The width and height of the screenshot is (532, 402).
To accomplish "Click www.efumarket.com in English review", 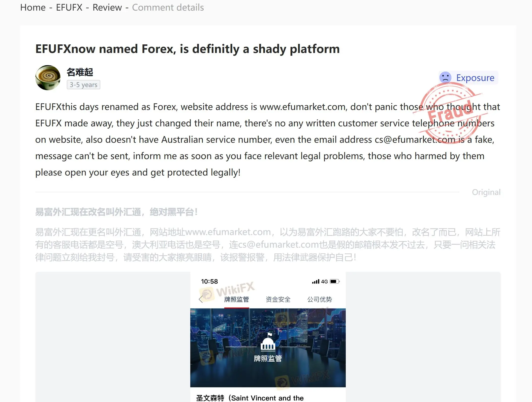I will (x=302, y=107).
